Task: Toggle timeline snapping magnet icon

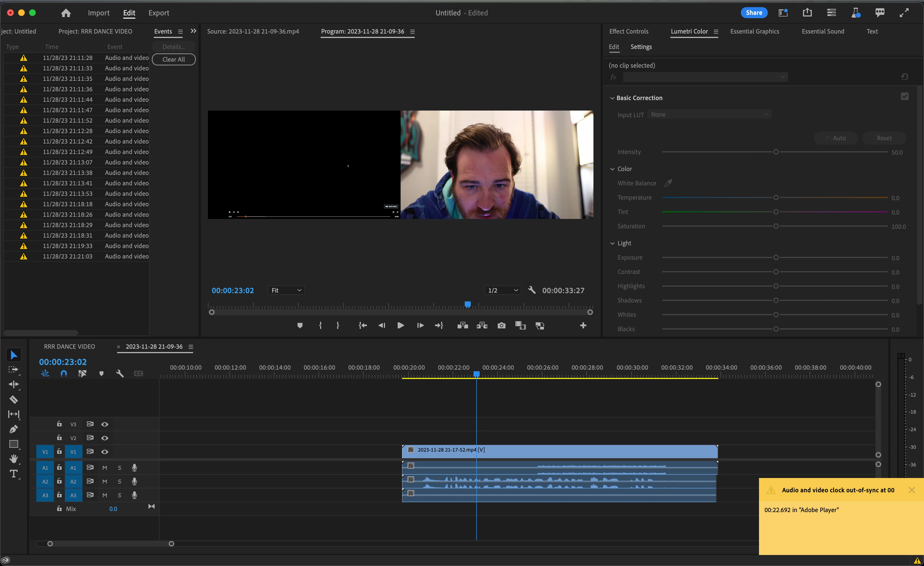Action: [x=64, y=373]
